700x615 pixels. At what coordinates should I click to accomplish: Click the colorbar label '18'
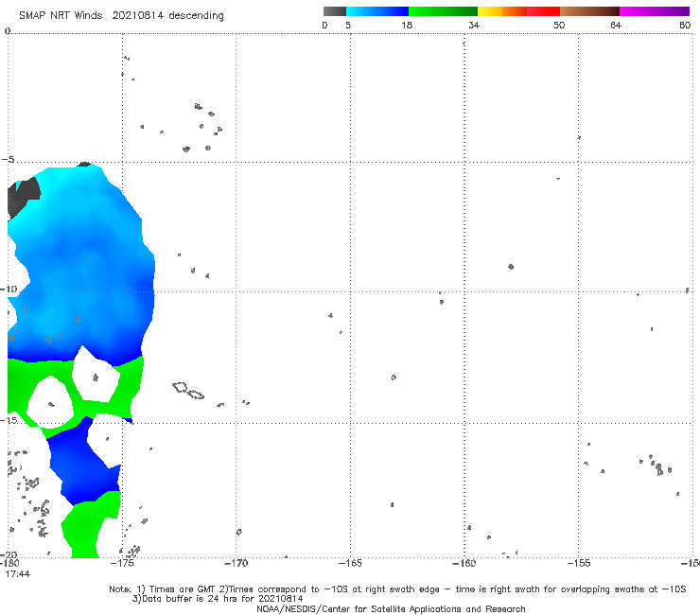tap(407, 26)
